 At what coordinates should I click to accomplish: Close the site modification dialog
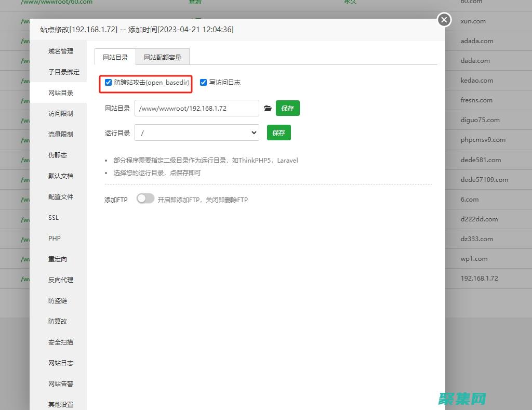[444, 20]
